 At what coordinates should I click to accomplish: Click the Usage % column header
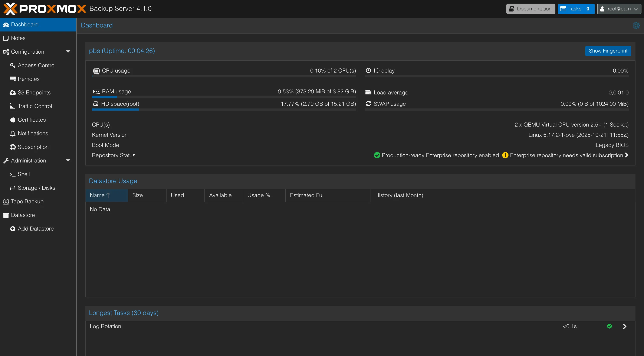pyautogui.click(x=264, y=195)
